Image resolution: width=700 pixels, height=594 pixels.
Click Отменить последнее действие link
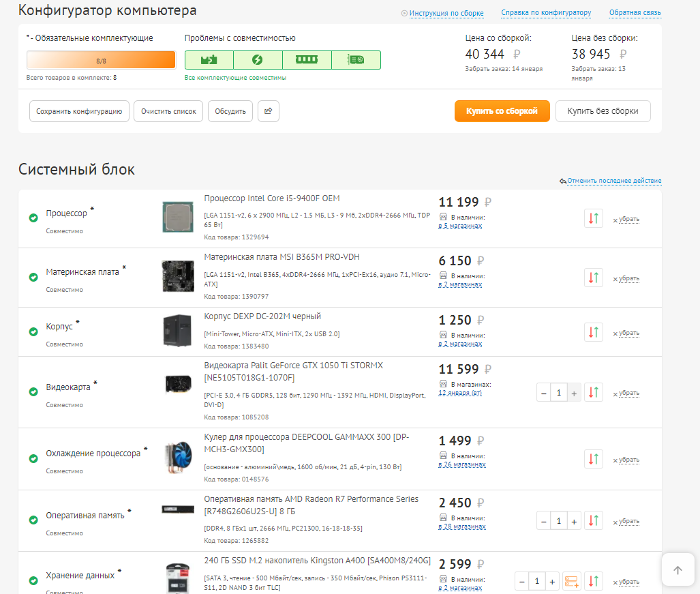pyautogui.click(x=614, y=181)
